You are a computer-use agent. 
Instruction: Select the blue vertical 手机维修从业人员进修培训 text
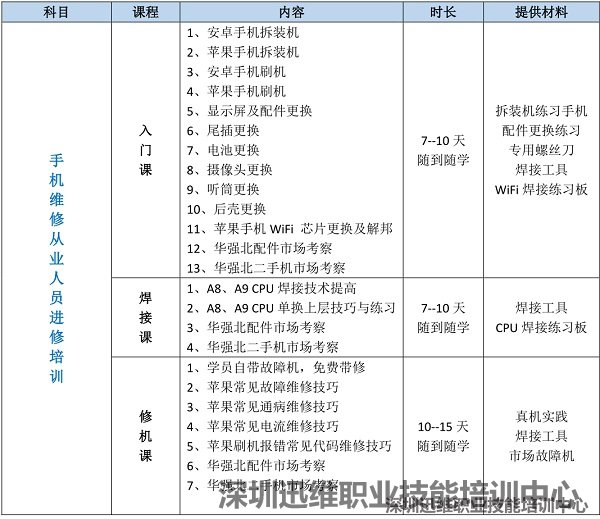(56, 268)
